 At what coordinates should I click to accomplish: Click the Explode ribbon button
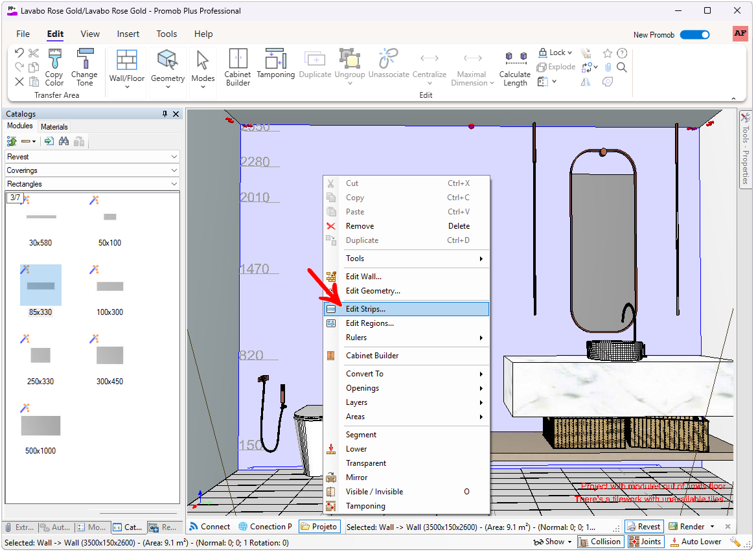pyautogui.click(x=556, y=67)
